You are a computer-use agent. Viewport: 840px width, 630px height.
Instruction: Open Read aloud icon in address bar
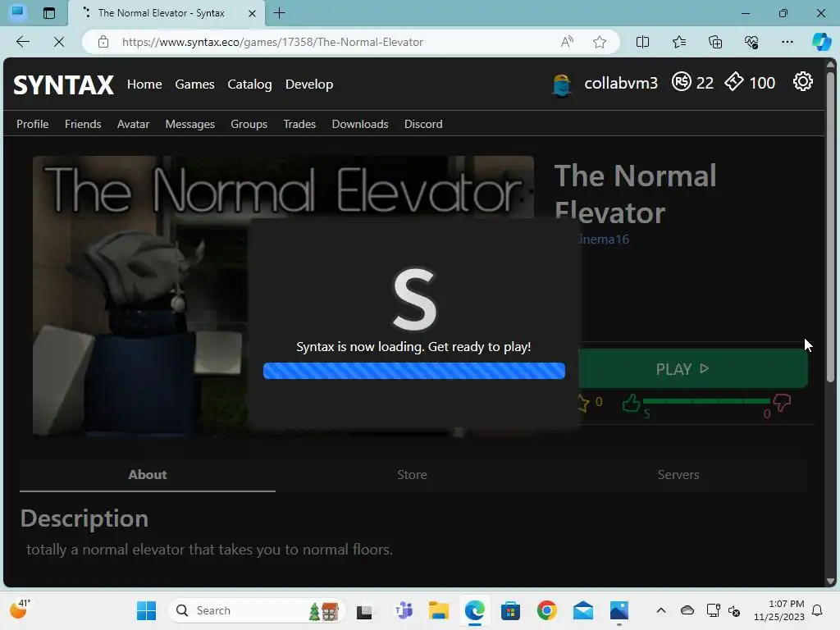point(567,42)
